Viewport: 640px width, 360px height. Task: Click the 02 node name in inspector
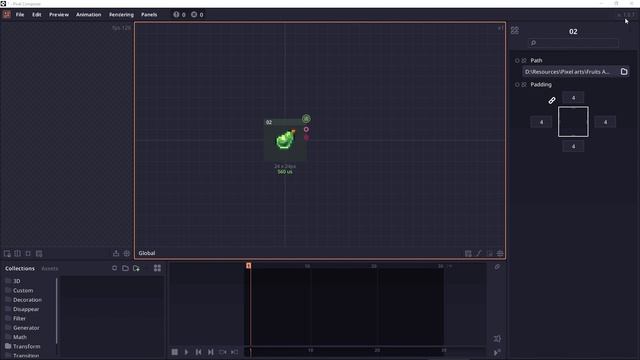tap(573, 31)
